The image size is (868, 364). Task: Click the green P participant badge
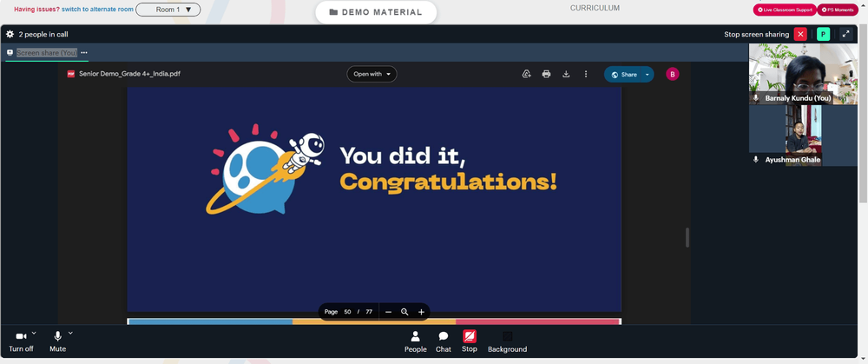pyautogui.click(x=823, y=35)
